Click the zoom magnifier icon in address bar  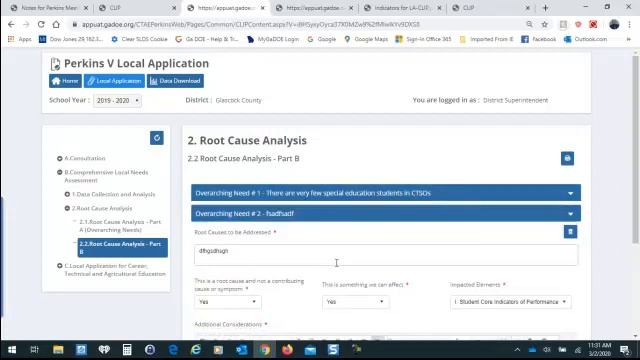click(x=529, y=24)
